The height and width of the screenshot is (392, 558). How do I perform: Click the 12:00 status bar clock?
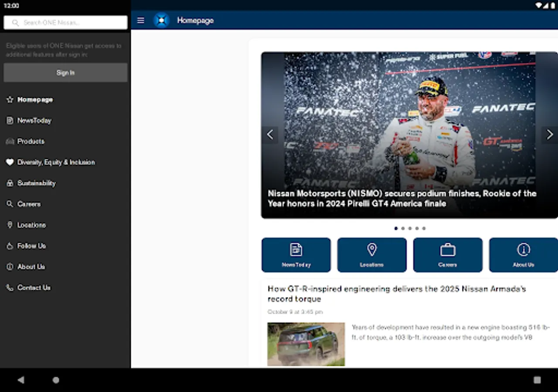[x=11, y=6]
